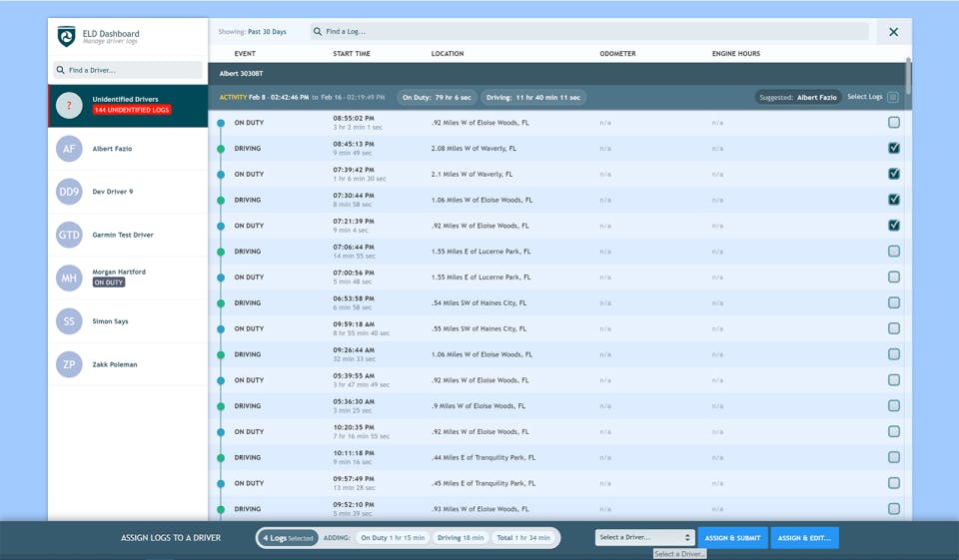Open the Select a Driver dropdown
The image size is (959, 560).
(x=644, y=538)
